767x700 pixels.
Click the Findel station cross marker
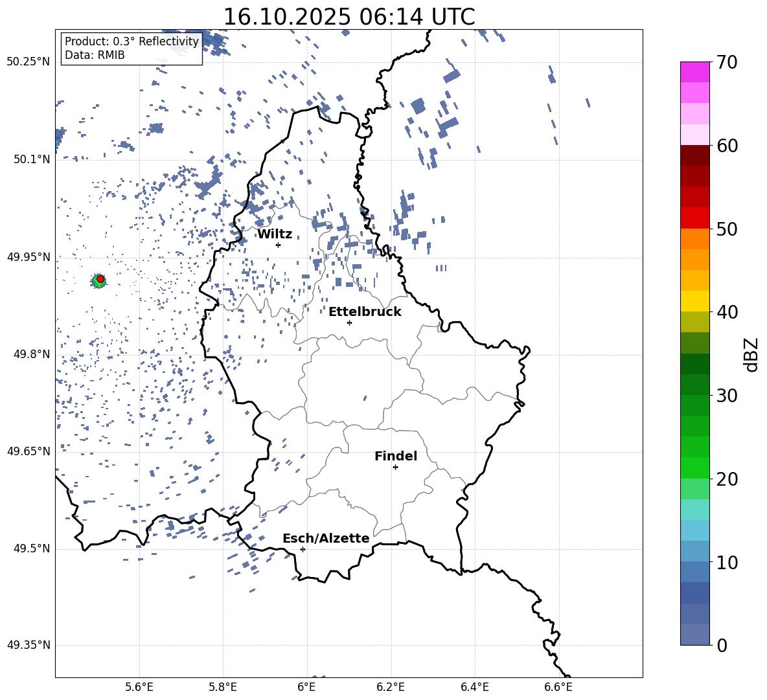point(395,467)
